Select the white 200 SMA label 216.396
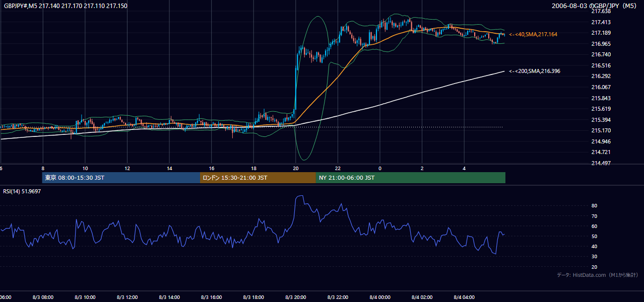644x302 pixels. point(535,71)
